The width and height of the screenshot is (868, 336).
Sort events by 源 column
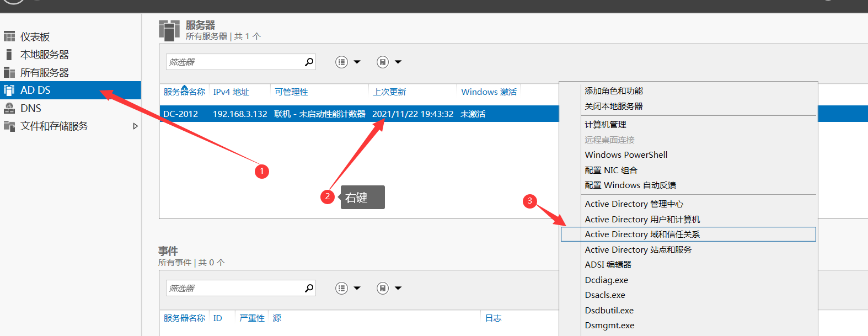pos(277,318)
